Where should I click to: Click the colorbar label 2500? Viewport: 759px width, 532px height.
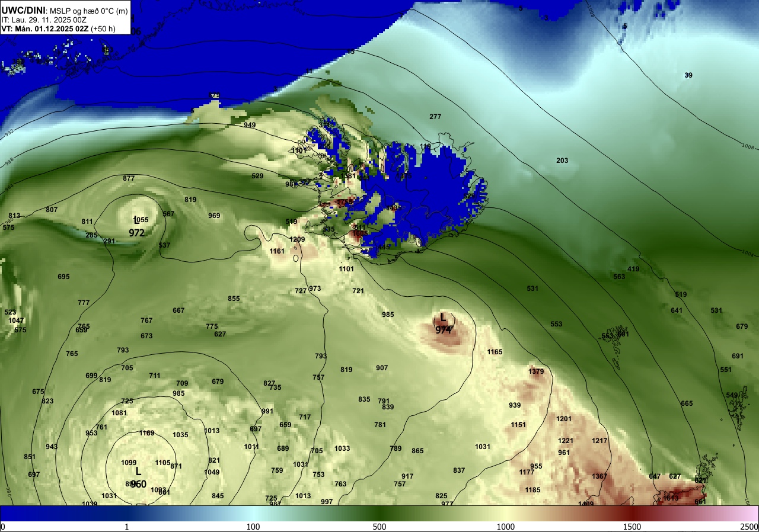tap(750, 527)
